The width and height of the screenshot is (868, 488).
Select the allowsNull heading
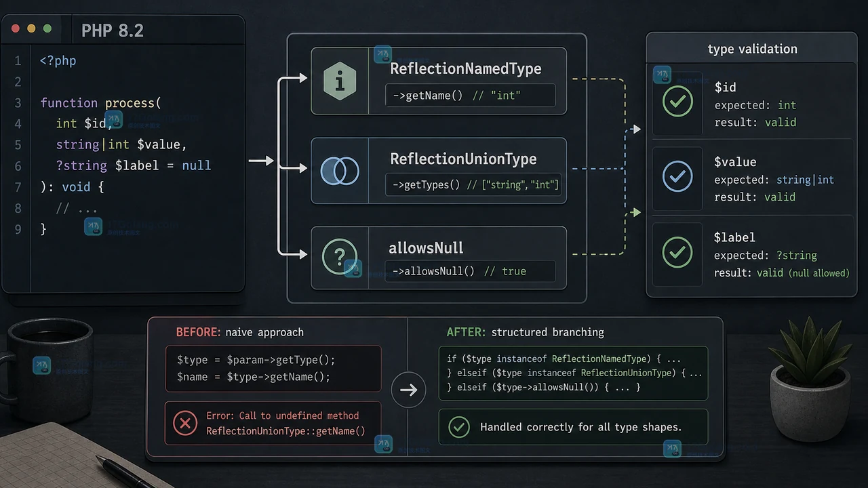426,249
